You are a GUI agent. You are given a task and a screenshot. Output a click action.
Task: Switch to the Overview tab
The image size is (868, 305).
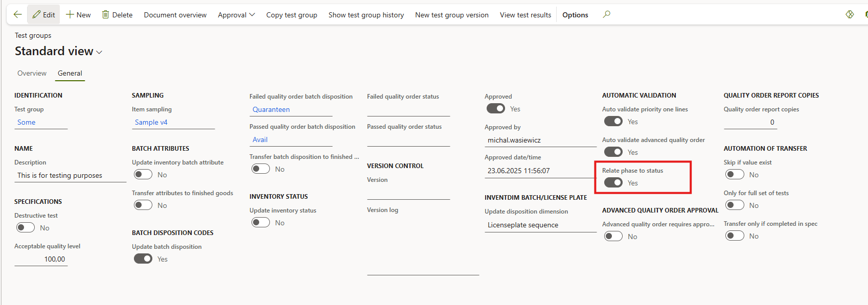tap(32, 74)
